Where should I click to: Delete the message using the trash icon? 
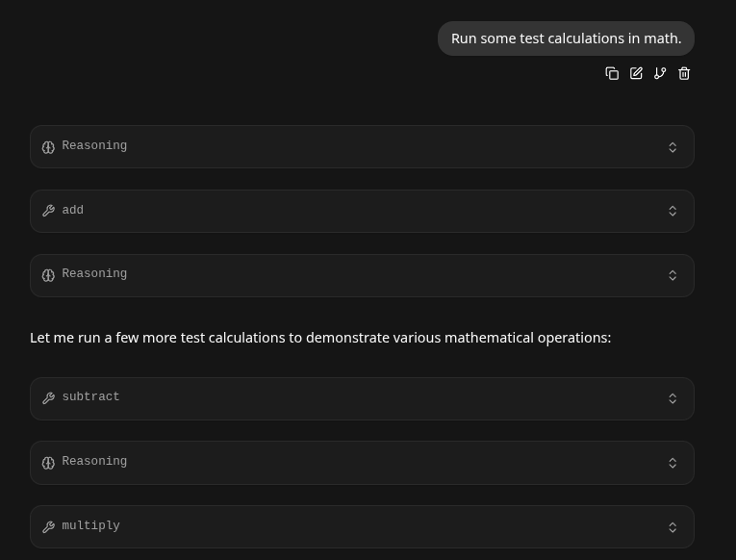click(684, 73)
